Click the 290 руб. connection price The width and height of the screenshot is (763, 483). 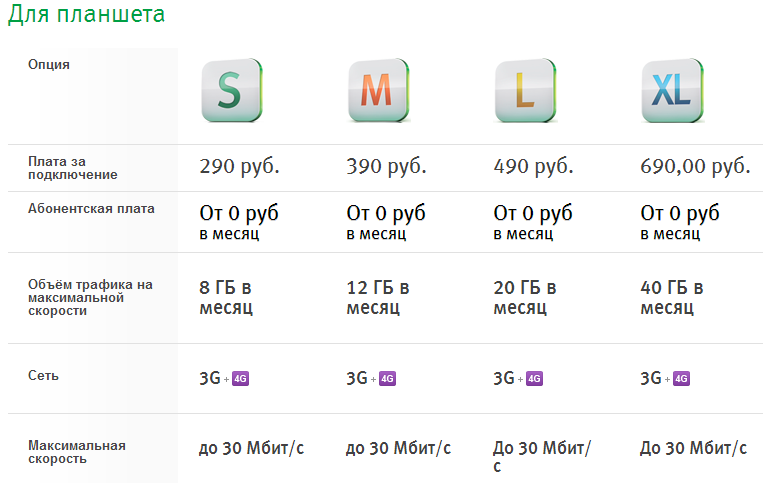pyautogui.click(x=239, y=166)
